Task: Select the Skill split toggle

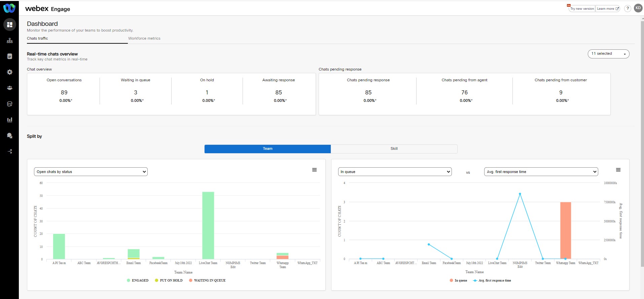Action: (x=394, y=149)
